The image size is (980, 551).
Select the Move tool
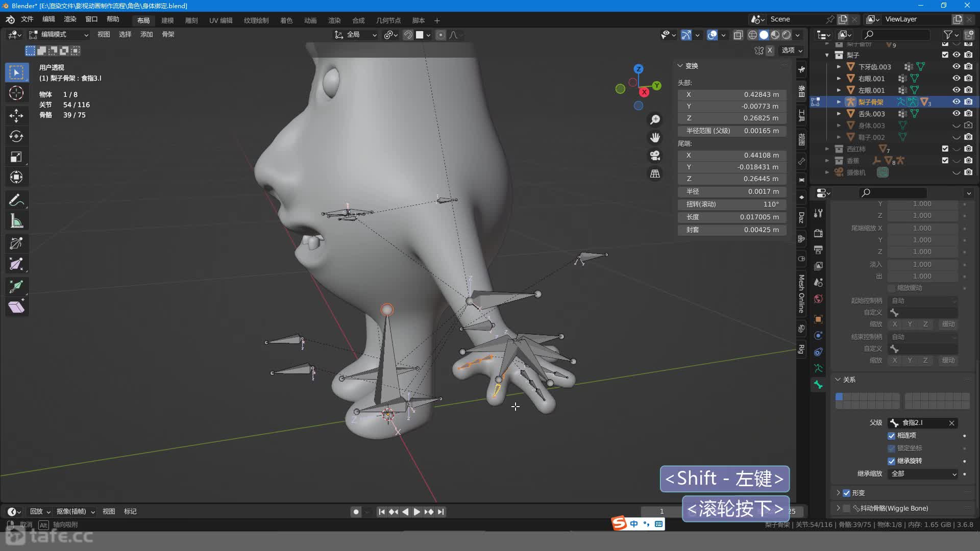[x=16, y=115]
